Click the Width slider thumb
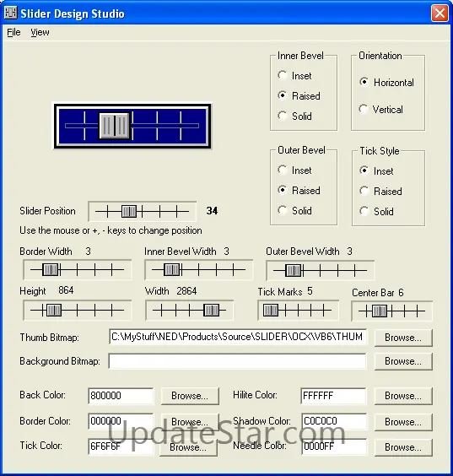The image size is (453, 476). click(211, 311)
